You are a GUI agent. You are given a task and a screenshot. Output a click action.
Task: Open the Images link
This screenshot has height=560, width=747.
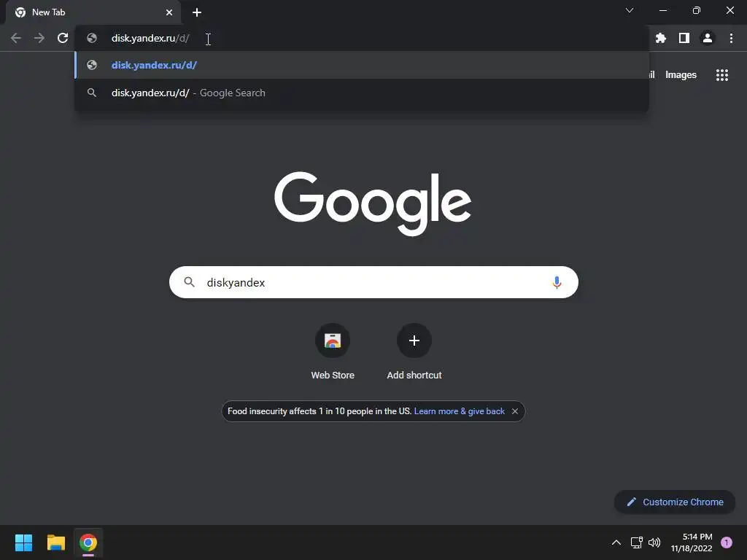tap(681, 75)
